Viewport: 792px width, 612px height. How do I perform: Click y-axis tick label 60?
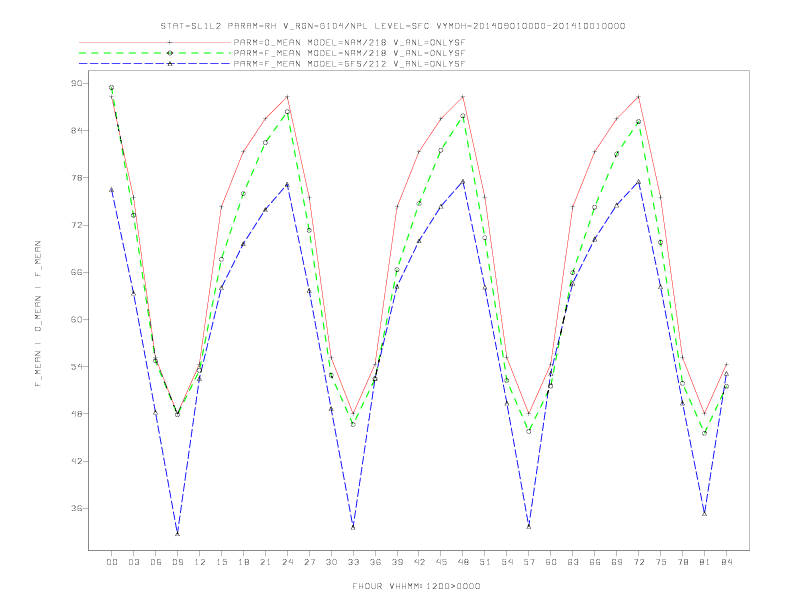point(76,319)
